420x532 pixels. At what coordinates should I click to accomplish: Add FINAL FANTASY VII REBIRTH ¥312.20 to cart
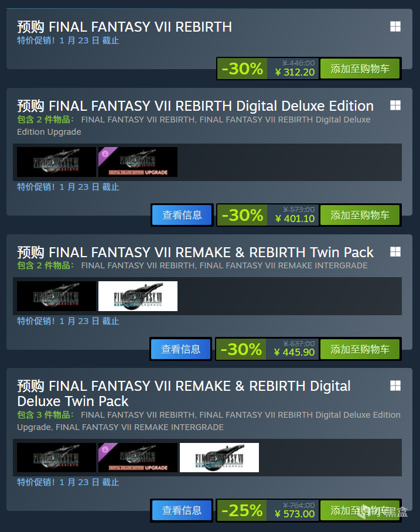(x=360, y=69)
